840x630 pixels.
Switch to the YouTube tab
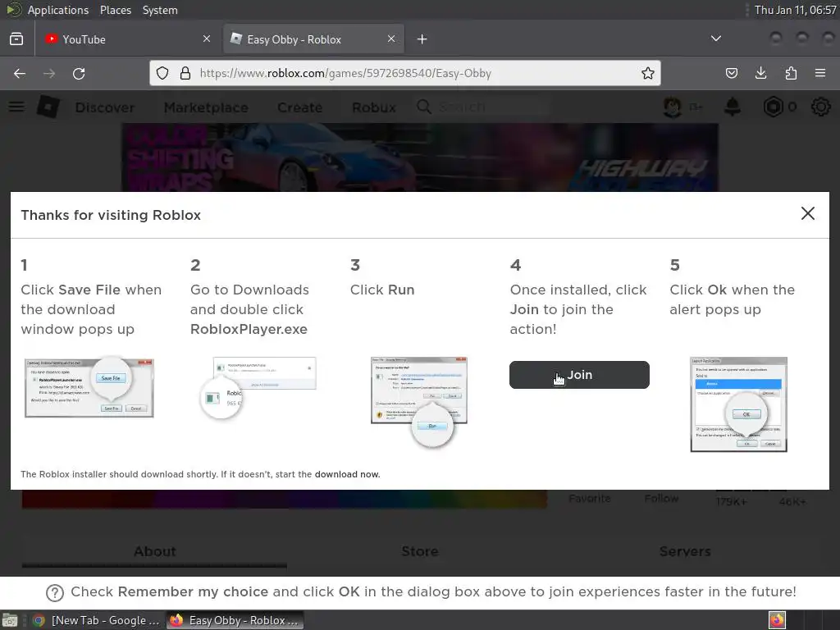[x=127, y=39]
